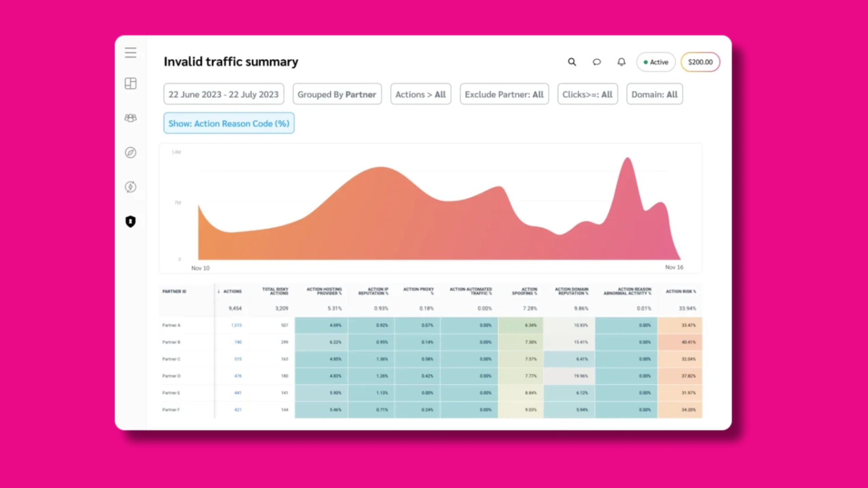The height and width of the screenshot is (488, 868).
Task: Select the dashboard layout icon in the sidebar
Action: pyautogui.click(x=130, y=83)
